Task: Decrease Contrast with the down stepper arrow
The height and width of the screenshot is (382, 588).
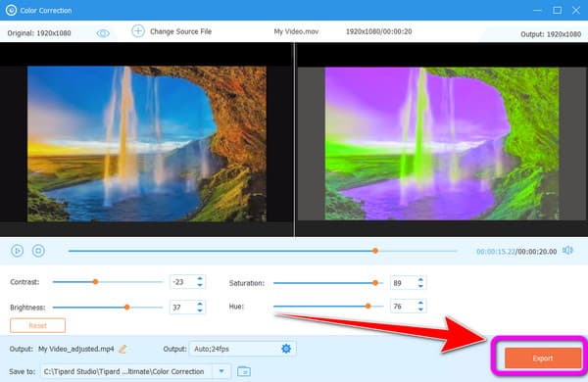Action: [x=200, y=285]
